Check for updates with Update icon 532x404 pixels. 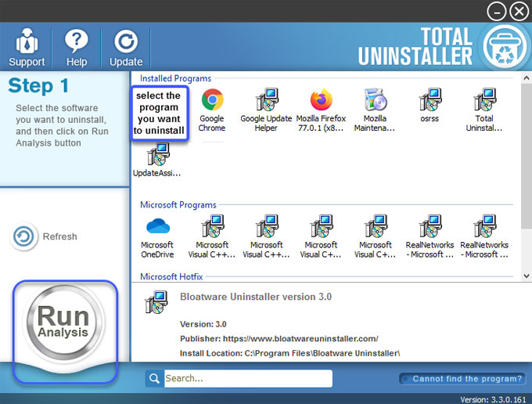click(x=126, y=41)
